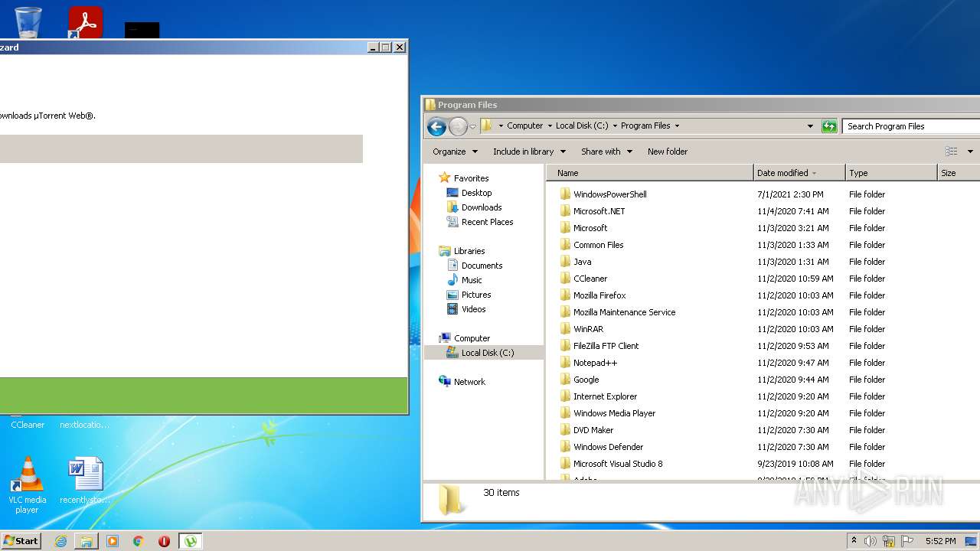This screenshot has width=980, height=551.
Task: Select Notepad++ folder
Action: point(595,363)
